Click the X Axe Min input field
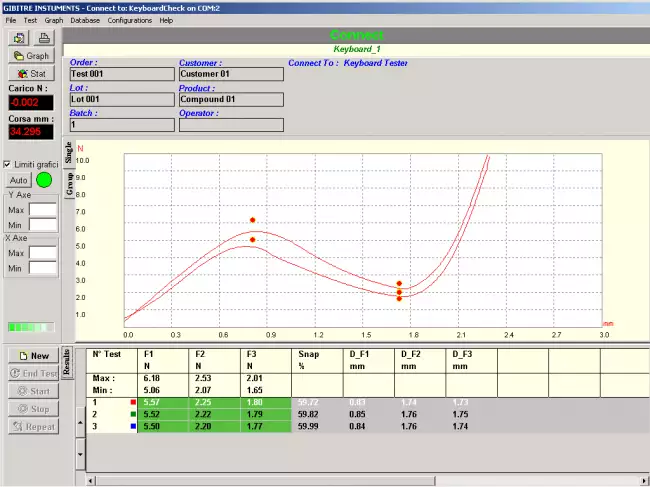The image size is (650, 487). (x=43, y=268)
